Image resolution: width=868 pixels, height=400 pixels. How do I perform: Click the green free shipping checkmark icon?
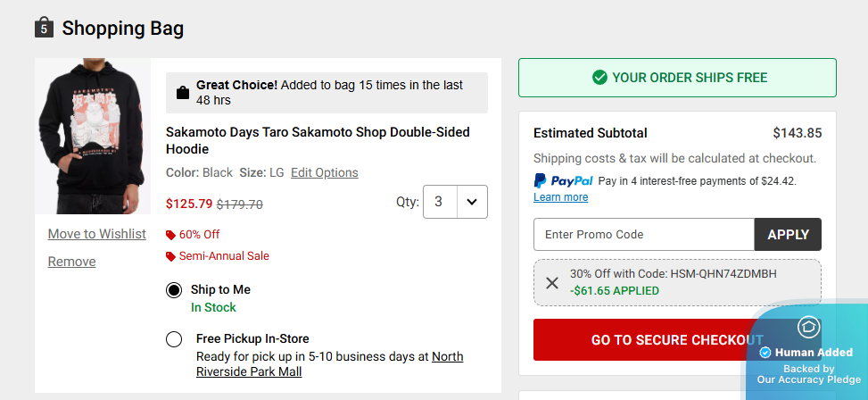coord(599,78)
